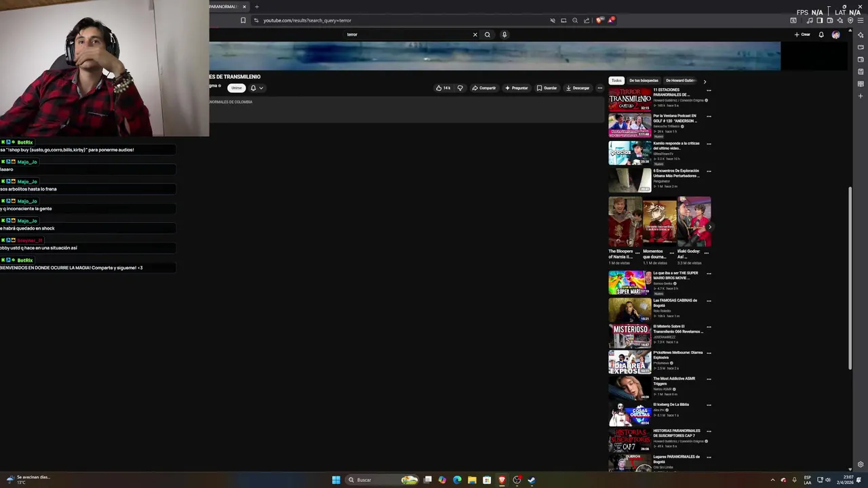Open YouTube notifications bell in header

[821, 35]
